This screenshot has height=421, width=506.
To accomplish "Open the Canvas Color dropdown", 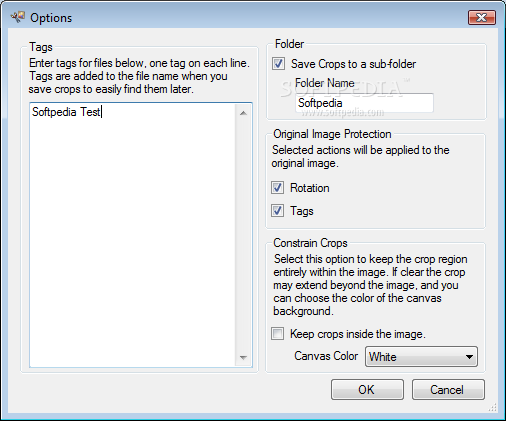I will coord(421,357).
